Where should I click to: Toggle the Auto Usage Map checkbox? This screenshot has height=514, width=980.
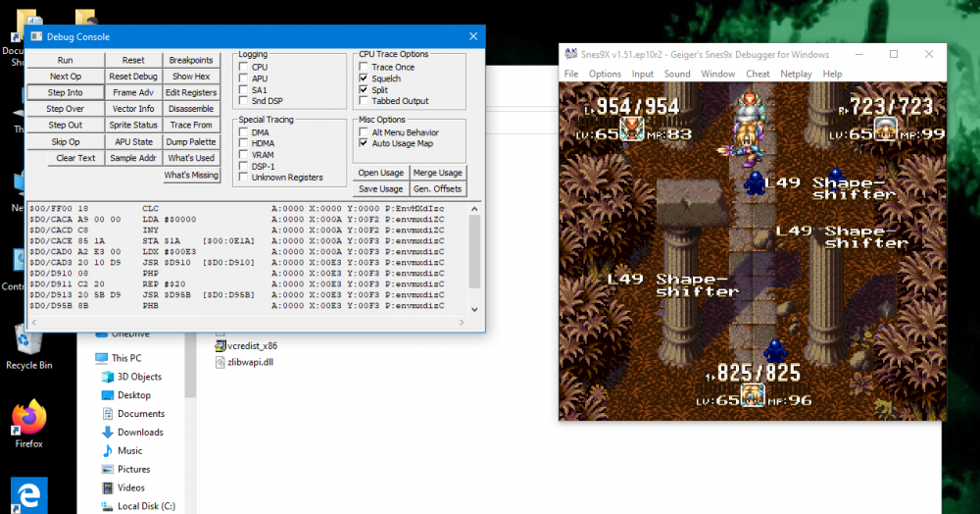point(364,144)
